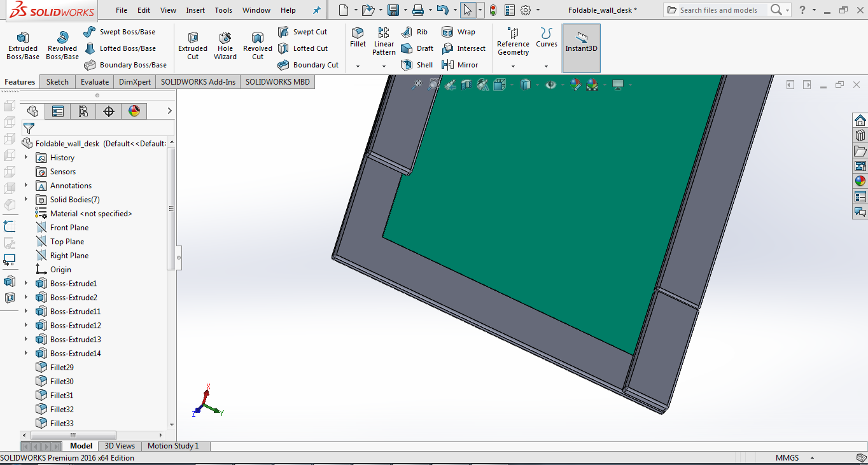
Task: Toggle the menu bar pin
Action: point(317,10)
